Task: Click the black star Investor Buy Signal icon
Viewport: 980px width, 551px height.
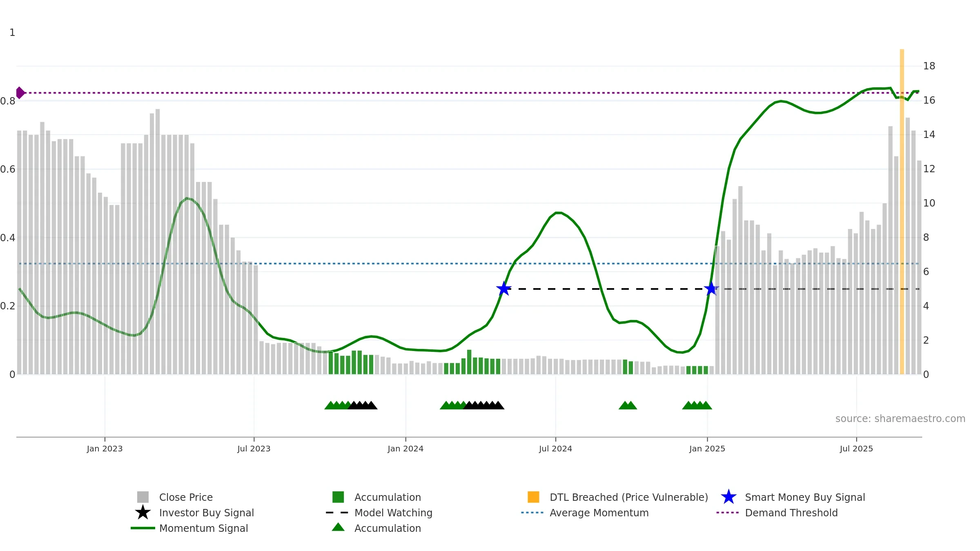Action: (x=143, y=513)
